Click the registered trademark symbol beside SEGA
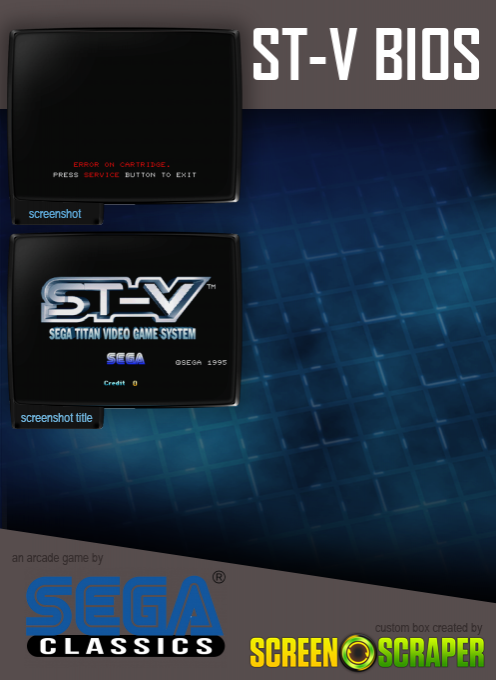 coord(219,577)
